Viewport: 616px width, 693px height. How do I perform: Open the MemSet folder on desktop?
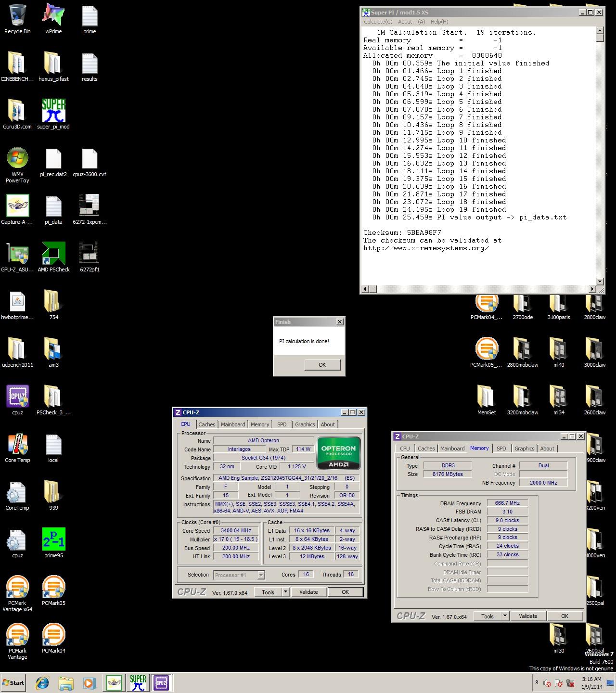pos(487,400)
